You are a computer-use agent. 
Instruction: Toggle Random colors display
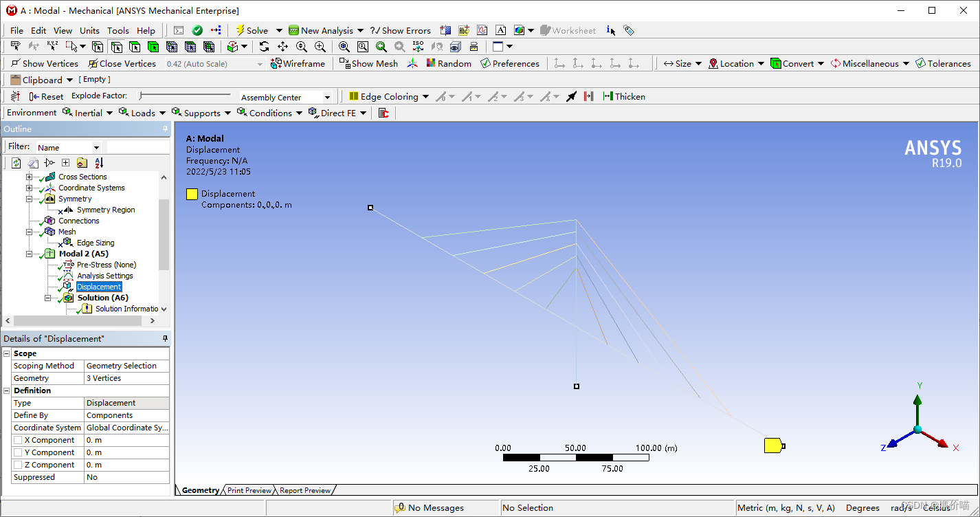449,63
